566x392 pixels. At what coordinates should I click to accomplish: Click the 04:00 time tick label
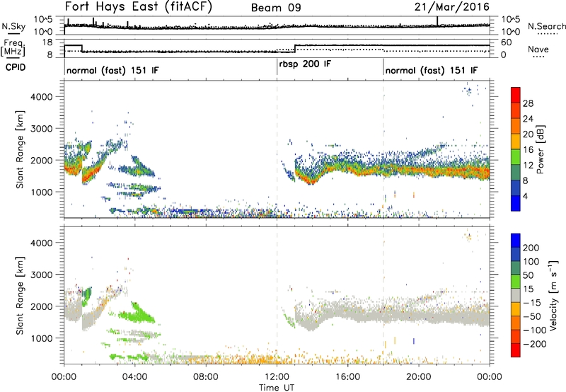coord(135,377)
